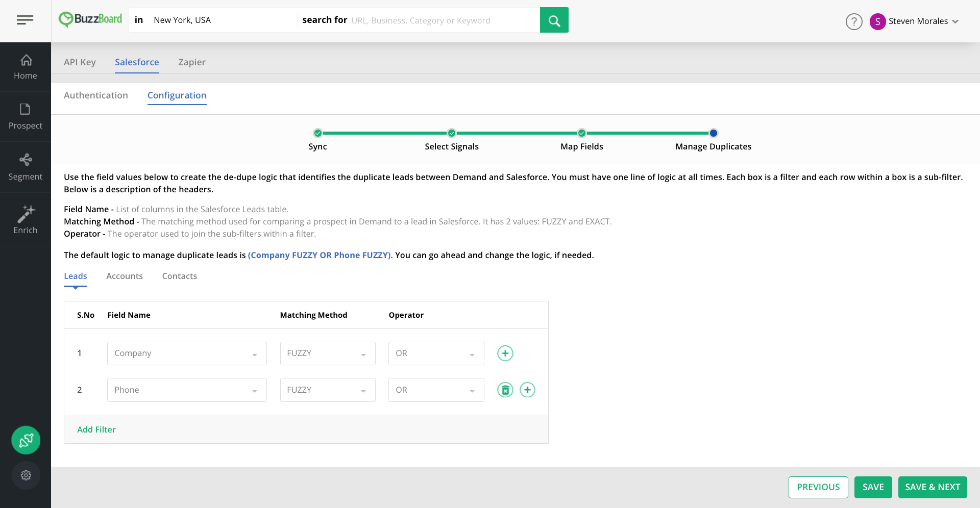The image size is (980, 508).
Task: Select the Leads tab
Action: click(76, 276)
